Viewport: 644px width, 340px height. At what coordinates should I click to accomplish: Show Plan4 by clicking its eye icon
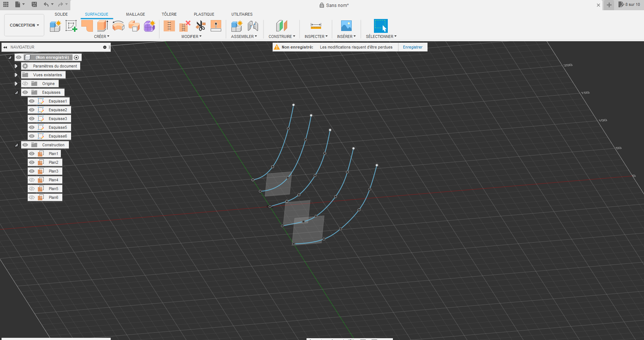coord(32,180)
